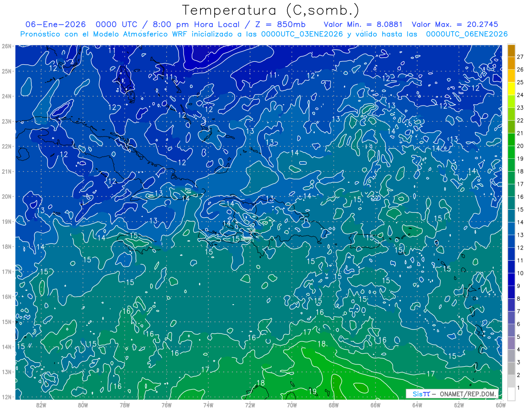Click the title 'Temperatura (C,somb.)'
This screenshot has height=411, width=532.
pos(271,10)
